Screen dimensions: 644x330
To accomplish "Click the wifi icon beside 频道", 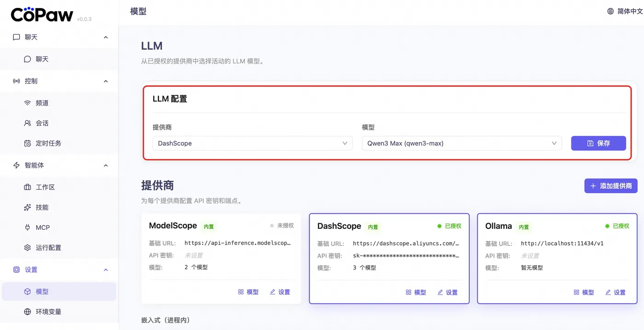I will click(28, 103).
